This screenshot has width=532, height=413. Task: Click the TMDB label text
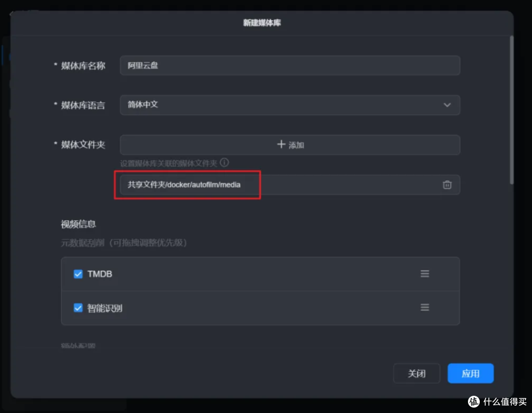coord(100,274)
